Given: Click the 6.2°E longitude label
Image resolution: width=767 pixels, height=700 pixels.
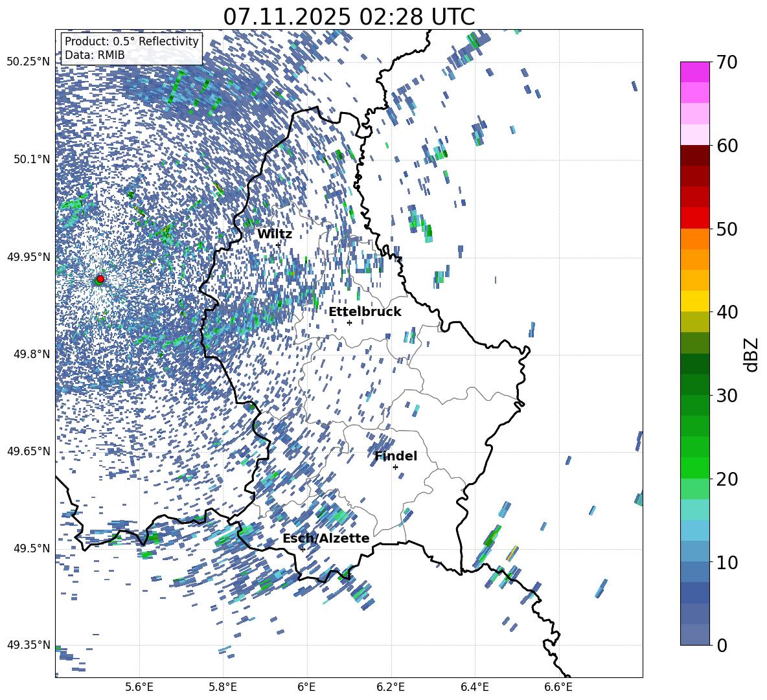Looking at the screenshot, I should click(x=391, y=687).
